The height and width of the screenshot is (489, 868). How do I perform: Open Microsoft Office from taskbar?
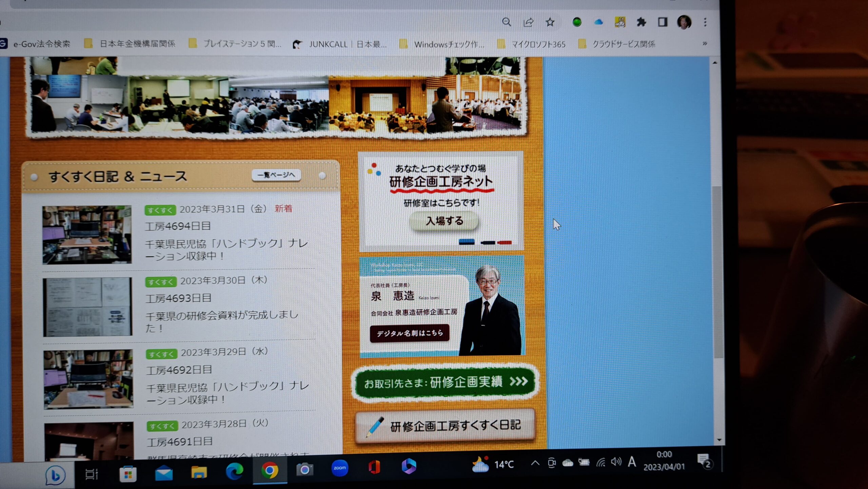(x=374, y=467)
